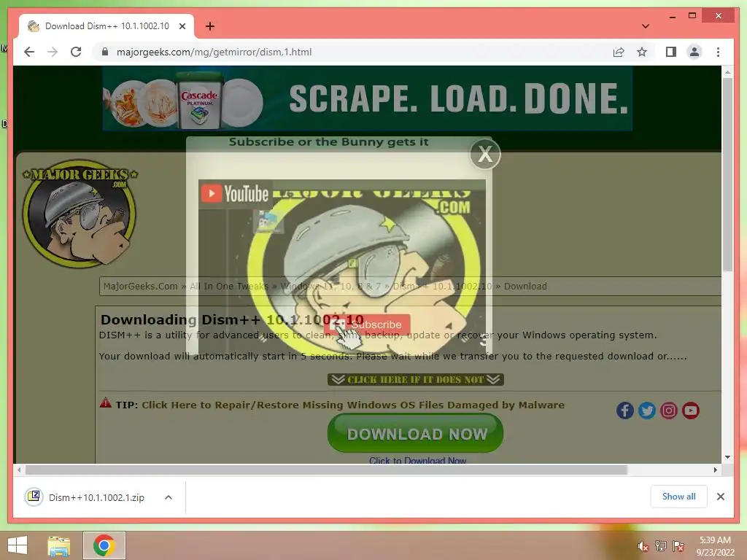The width and height of the screenshot is (747, 560).
Task: Click scroll-down arrow of the page
Action: click(727, 457)
